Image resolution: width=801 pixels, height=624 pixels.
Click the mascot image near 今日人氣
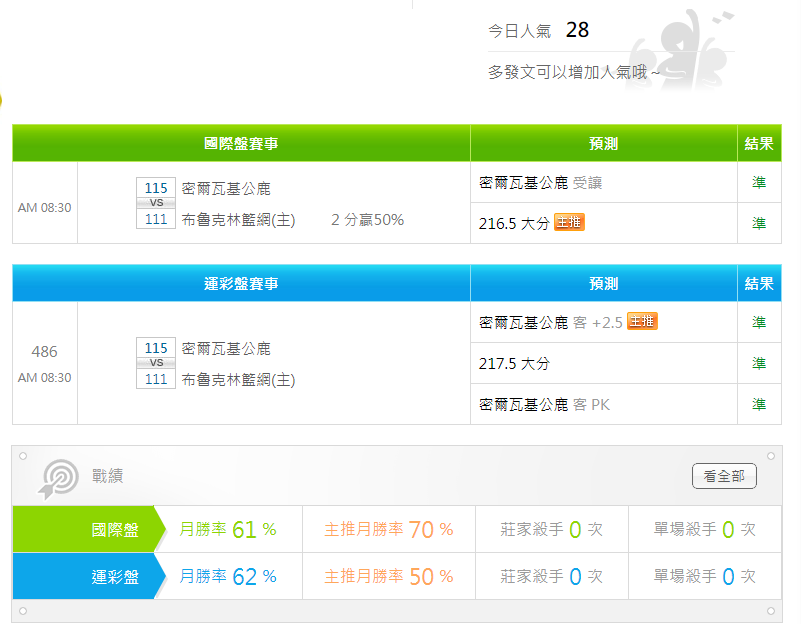678,50
